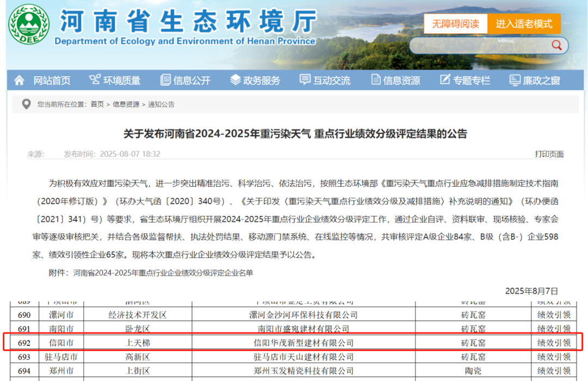Click the 信息公开 icon in navigation bar
Image resolution: width=588 pixels, height=381 pixels.
(x=165, y=79)
